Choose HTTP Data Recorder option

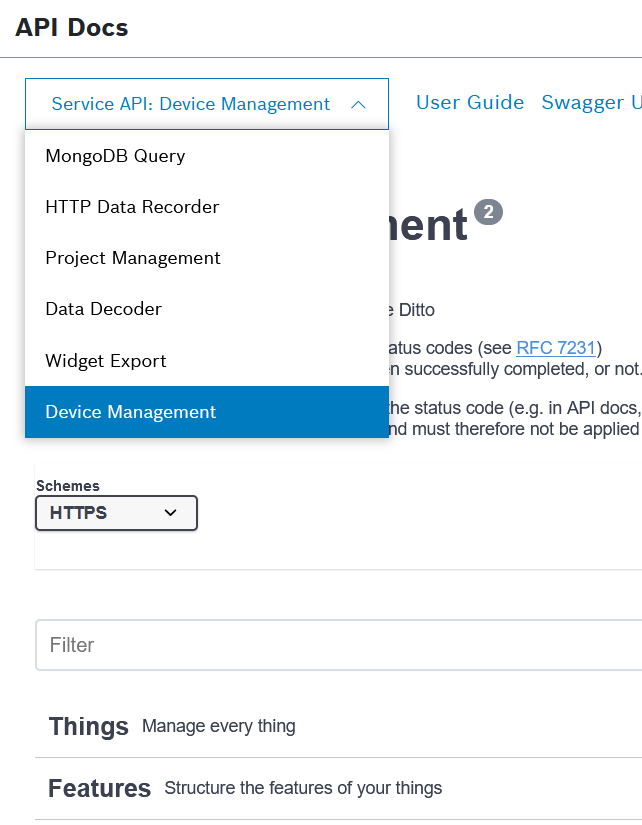click(132, 207)
